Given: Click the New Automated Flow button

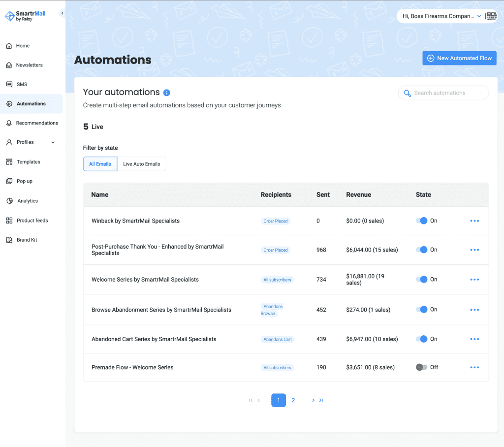Looking at the screenshot, I should tap(459, 58).
